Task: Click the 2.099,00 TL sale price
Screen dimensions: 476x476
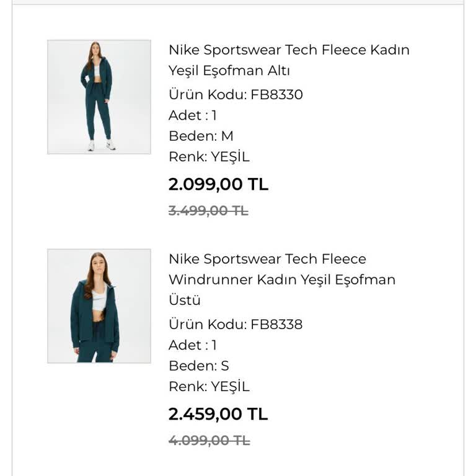Action: tap(218, 184)
